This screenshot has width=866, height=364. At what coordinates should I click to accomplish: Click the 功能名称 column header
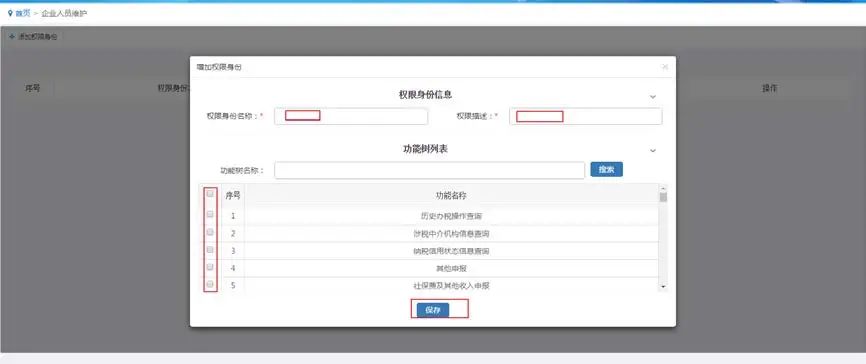pos(452,196)
